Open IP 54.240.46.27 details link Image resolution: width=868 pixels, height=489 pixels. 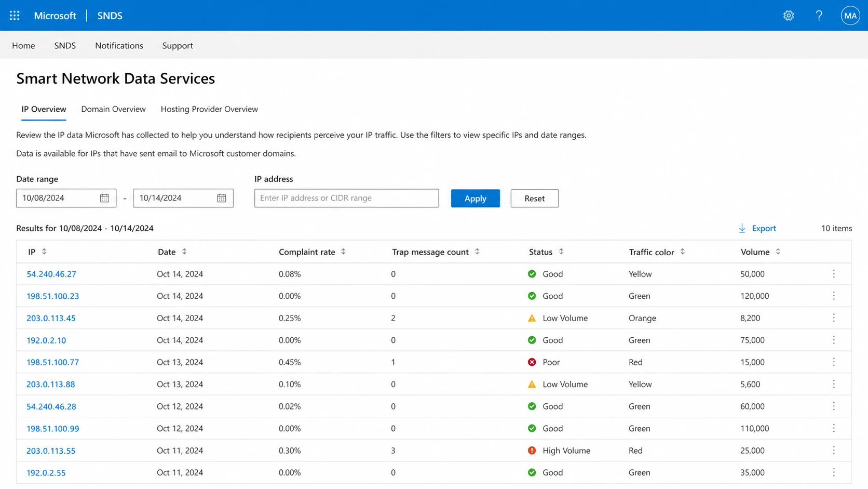[51, 274]
